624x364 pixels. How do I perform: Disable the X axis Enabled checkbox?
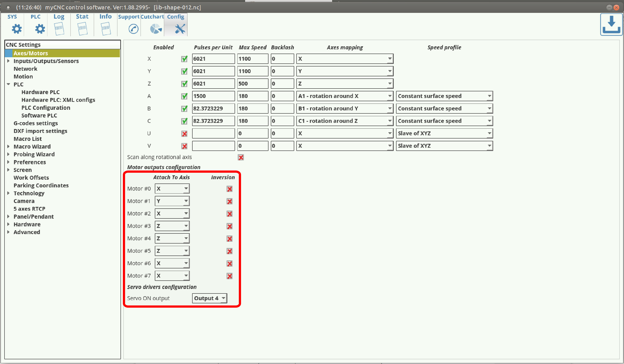(184, 59)
